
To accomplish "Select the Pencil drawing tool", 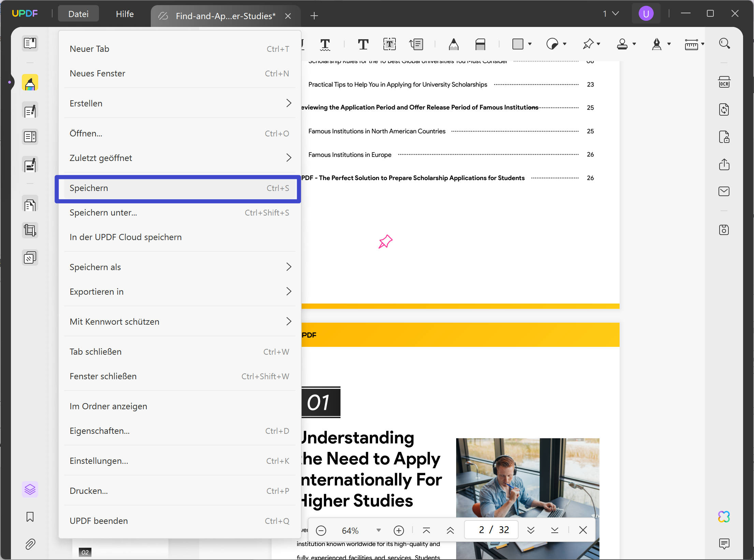I will (x=454, y=44).
